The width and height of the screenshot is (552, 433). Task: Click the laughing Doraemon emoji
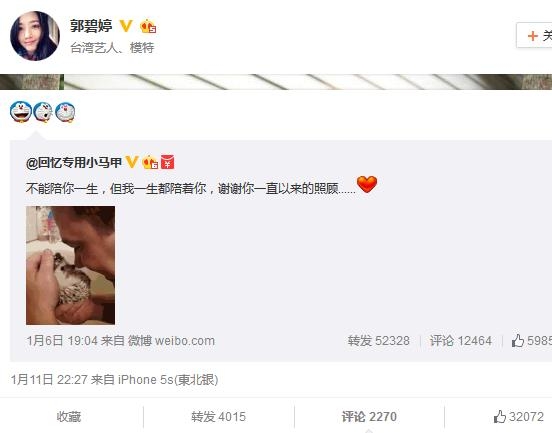tap(21, 112)
